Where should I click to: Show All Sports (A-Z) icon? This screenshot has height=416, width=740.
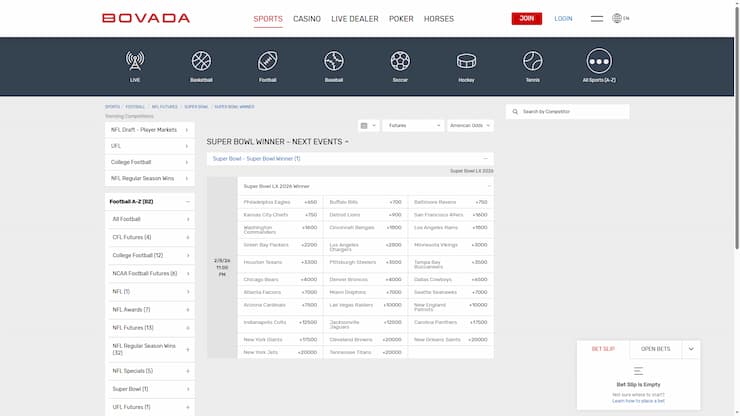tap(599, 62)
